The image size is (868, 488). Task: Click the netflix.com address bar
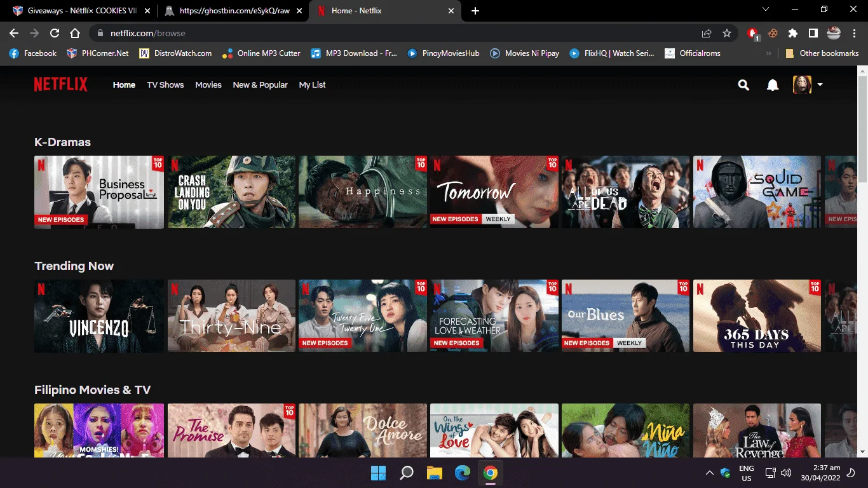point(413,33)
